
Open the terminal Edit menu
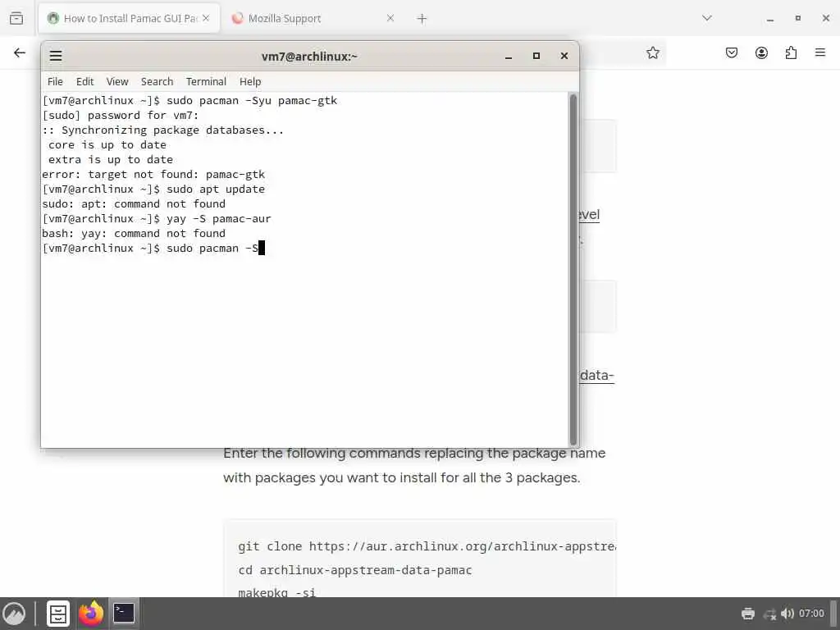tap(84, 81)
